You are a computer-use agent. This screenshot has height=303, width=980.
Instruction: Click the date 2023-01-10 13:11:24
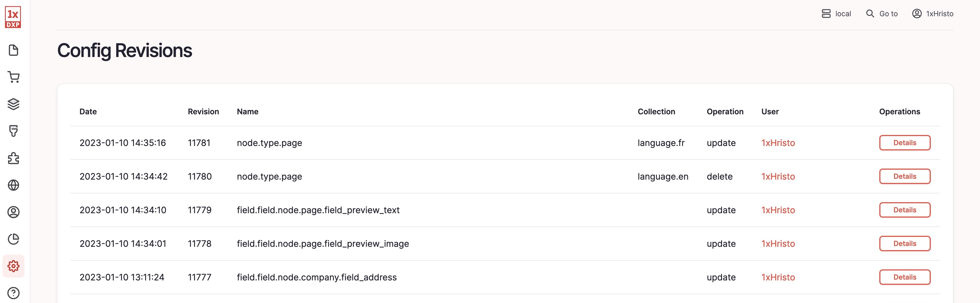[122, 277]
